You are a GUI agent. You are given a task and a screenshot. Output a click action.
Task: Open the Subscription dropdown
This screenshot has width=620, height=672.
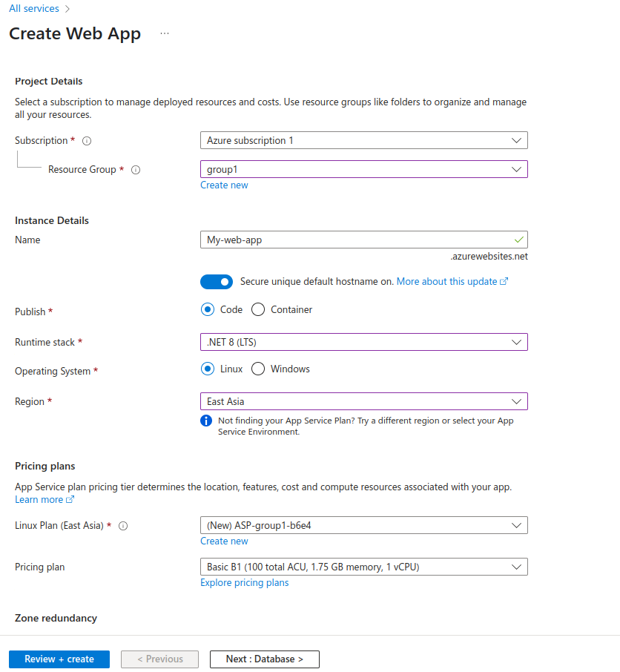click(x=363, y=140)
